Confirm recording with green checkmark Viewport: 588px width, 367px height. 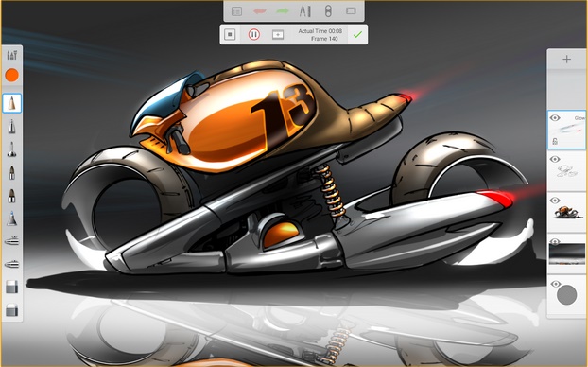357,34
